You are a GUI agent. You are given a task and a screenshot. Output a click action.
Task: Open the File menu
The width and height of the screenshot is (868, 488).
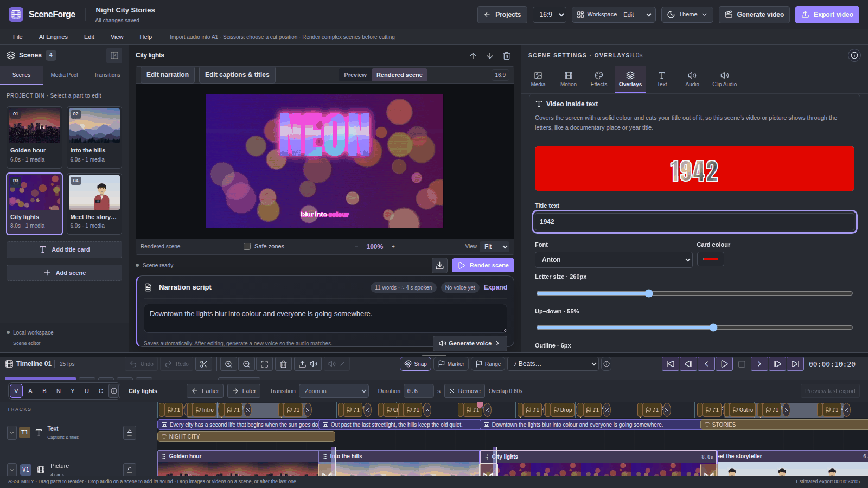click(x=18, y=37)
